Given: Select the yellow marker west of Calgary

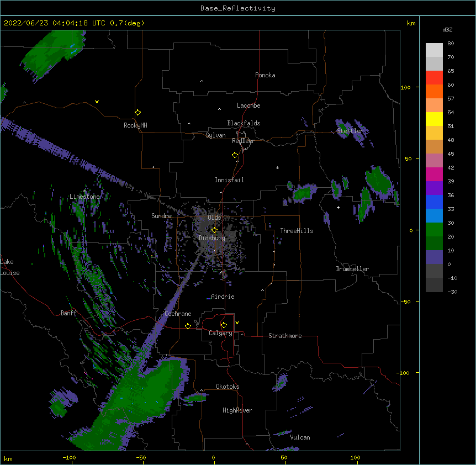Looking at the screenshot, I should [188, 326].
